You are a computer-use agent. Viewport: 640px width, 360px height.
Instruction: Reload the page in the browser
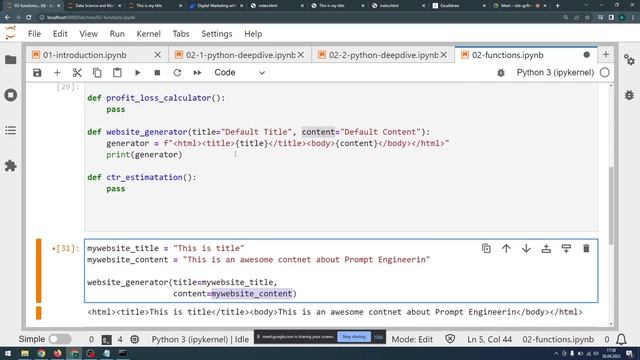[28, 18]
